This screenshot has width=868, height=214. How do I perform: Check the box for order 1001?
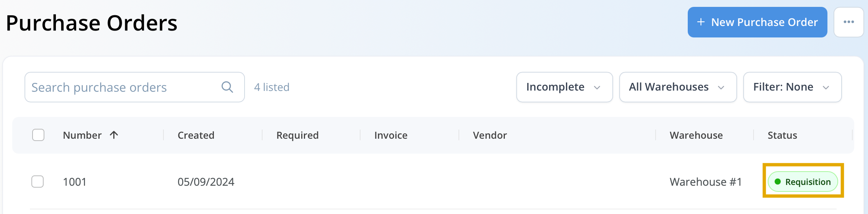tap(38, 182)
